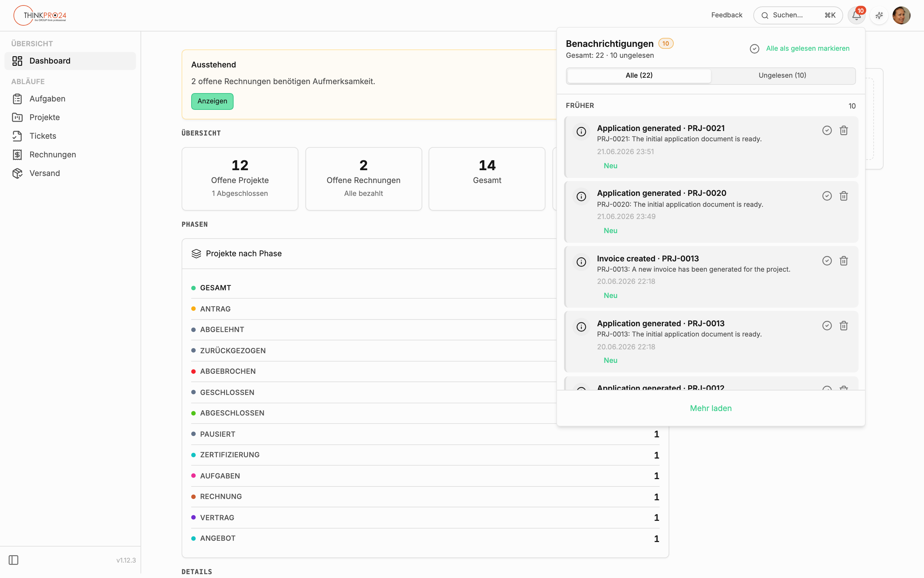This screenshot has height=578, width=924.
Task: Click the Anzeigen button
Action: (x=212, y=101)
